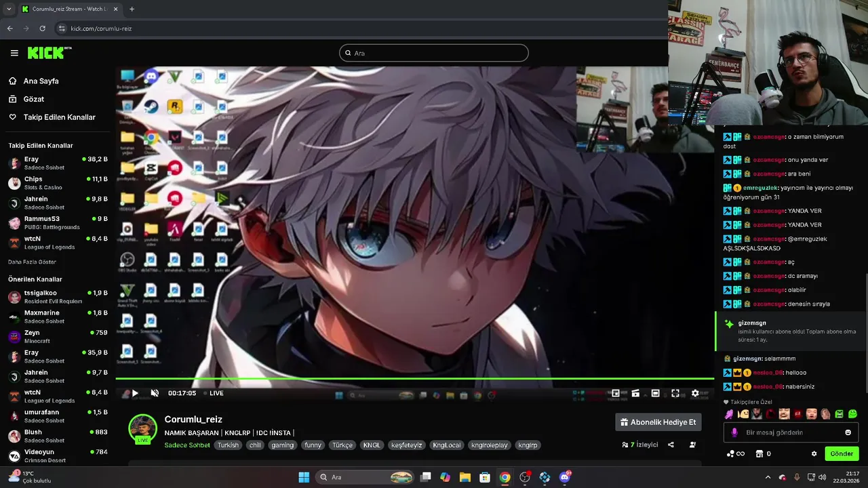Screen dimensions: 868x488
Task: Open Zeyn Minecraft channel
Action: pos(58,337)
